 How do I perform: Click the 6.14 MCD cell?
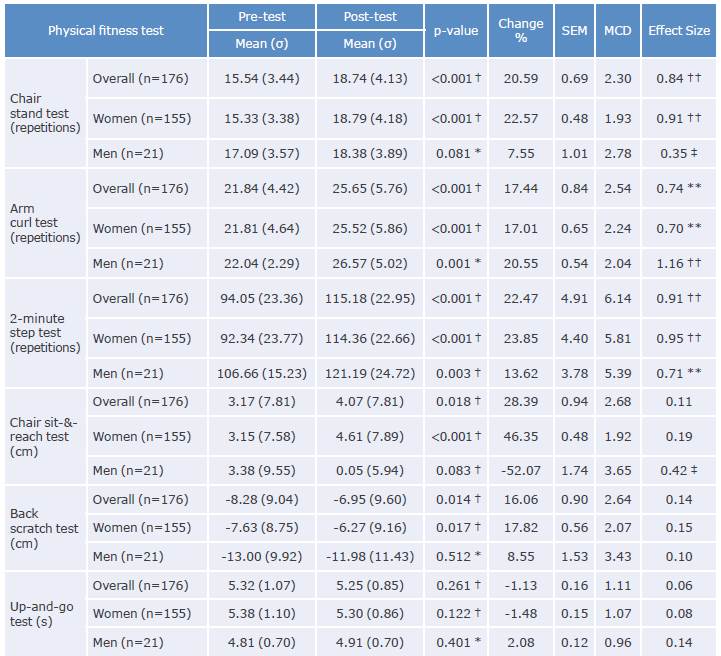617,298
